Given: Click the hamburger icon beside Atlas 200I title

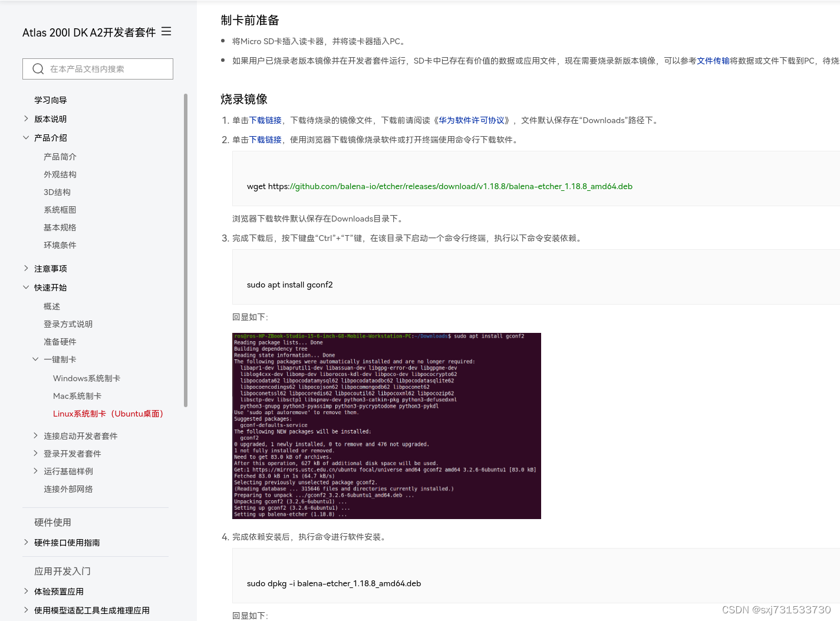Looking at the screenshot, I should [166, 32].
